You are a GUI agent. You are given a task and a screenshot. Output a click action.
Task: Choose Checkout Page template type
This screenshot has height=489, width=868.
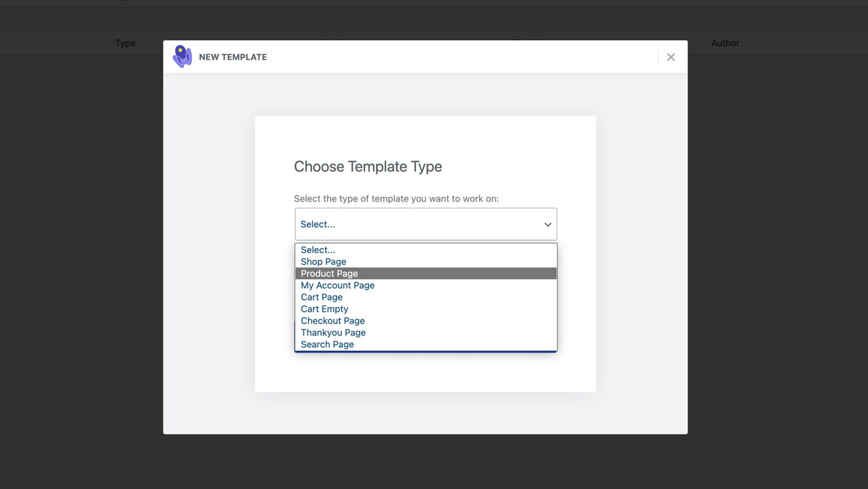pos(333,321)
